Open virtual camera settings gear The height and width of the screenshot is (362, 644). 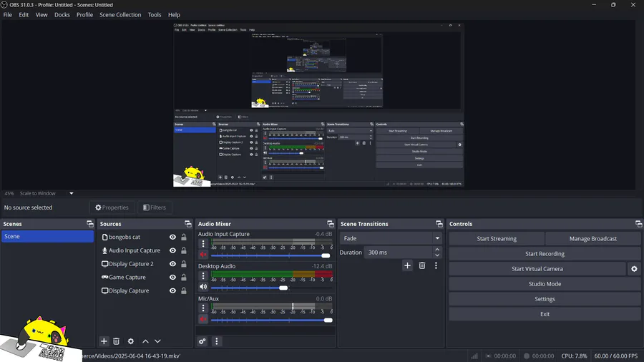tap(634, 269)
